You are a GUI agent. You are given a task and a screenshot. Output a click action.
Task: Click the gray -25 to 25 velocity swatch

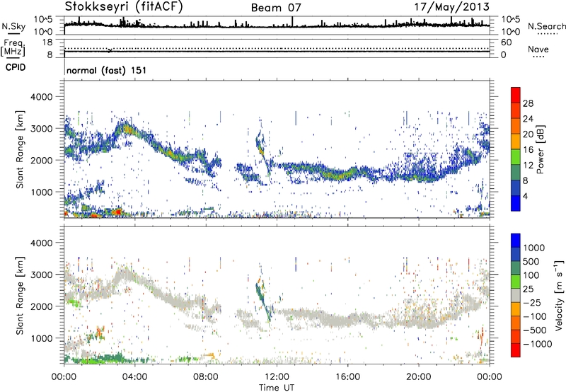[516, 295]
